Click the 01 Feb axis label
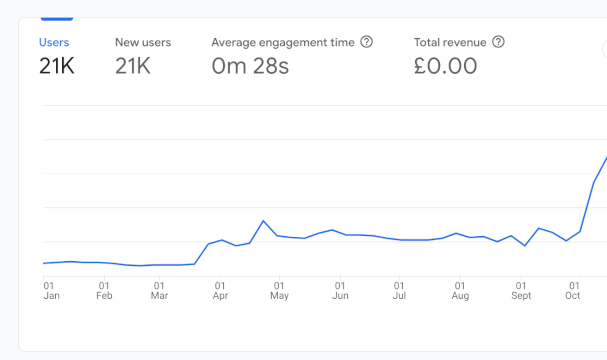The width and height of the screenshot is (607, 360). click(104, 291)
